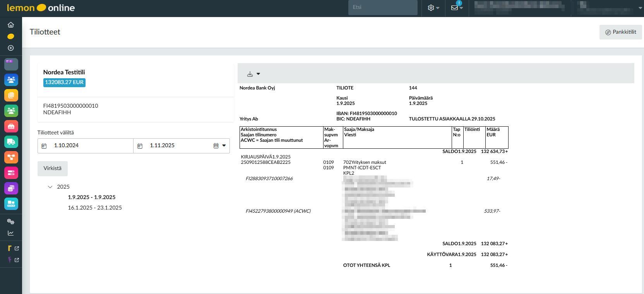Select statement 16.1.2025 - 23.1.2025
Image resolution: width=644 pixels, height=294 pixels.
tap(95, 208)
